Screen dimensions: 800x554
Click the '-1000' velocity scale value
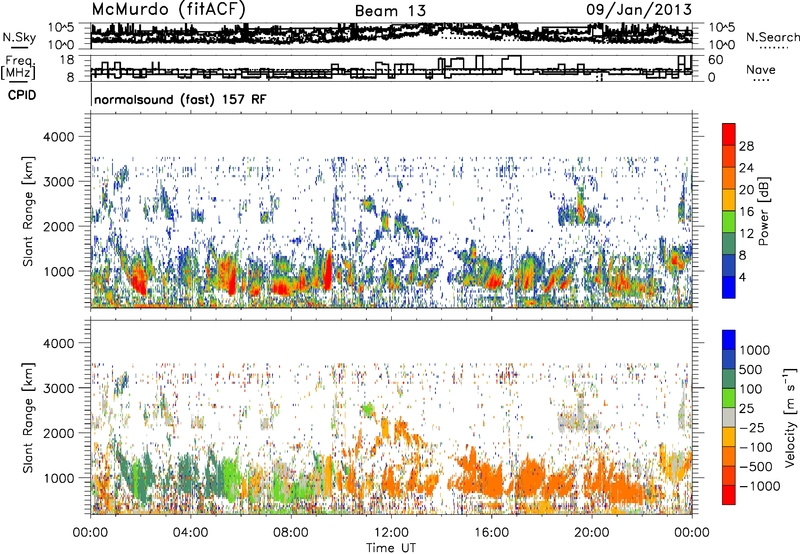click(759, 486)
